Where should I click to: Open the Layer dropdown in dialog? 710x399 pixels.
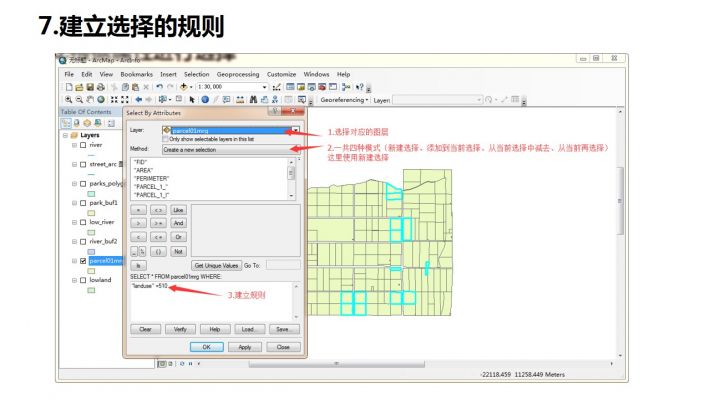point(295,130)
